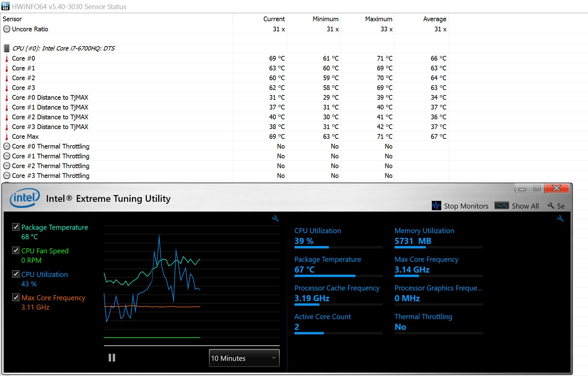Open the Settings wrench in XTU toolbar

click(x=551, y=206)
